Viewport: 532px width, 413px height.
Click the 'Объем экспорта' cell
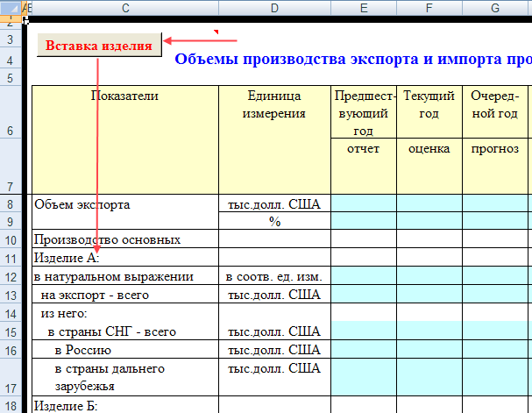125,212
